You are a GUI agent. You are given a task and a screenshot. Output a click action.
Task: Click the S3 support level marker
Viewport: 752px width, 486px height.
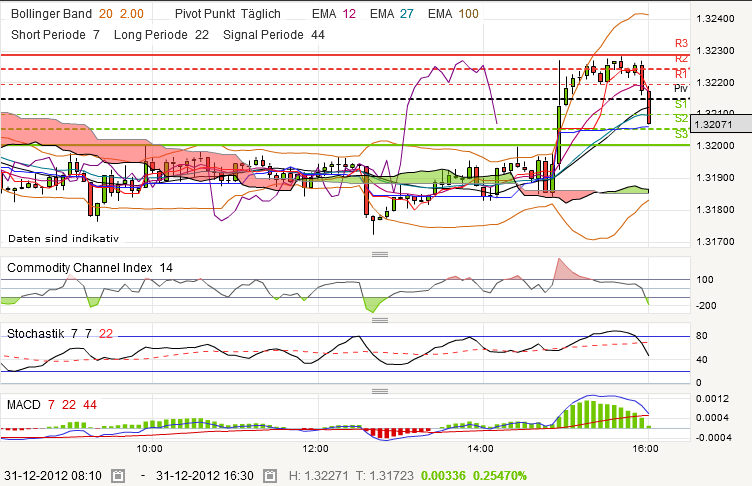click(681, 133)
